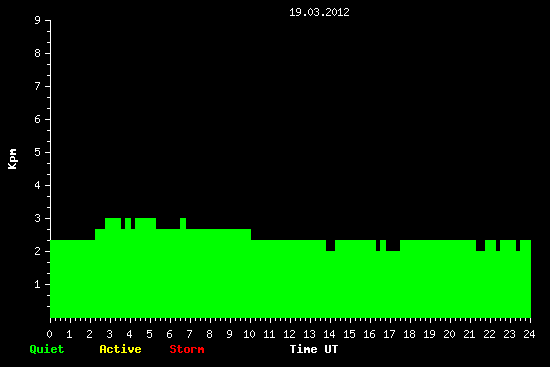
Task: Click hour 14 on the time axis
Action: 329,334
